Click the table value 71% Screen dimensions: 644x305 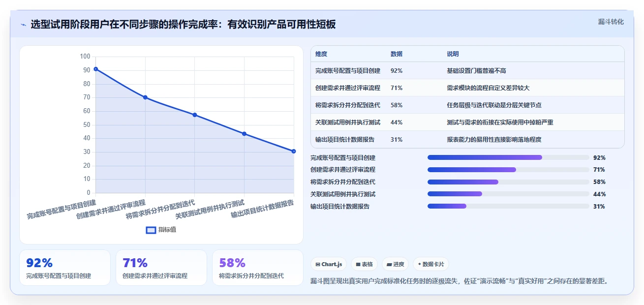click(397, 88)
